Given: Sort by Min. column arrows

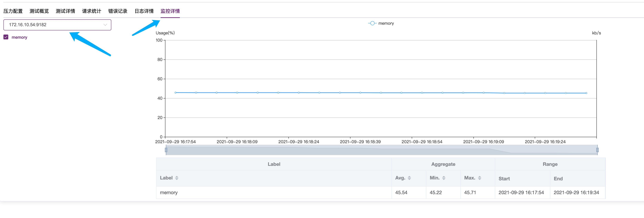Looking at the screenshot, I should tap(444, 178).
